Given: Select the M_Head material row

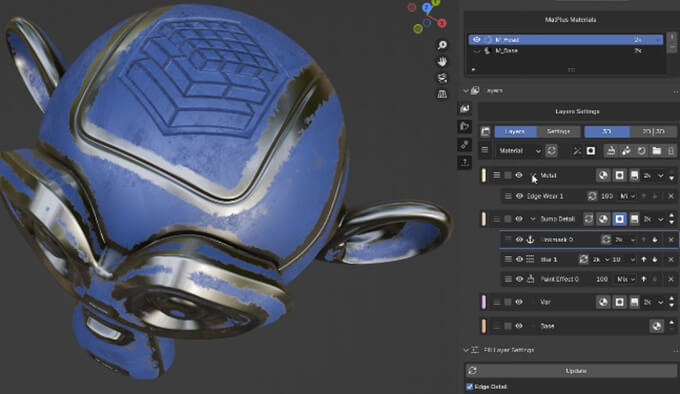Looking at the screenshot, I should coord(566,39).
